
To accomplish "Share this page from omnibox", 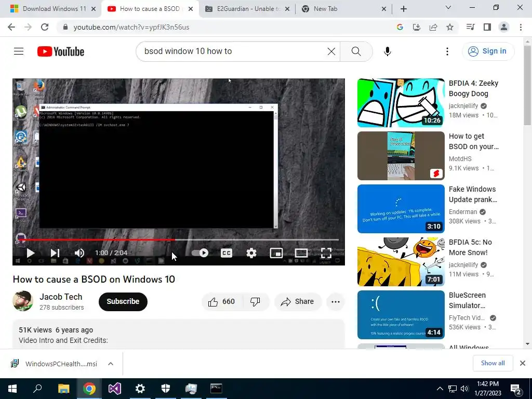I will coord(433,27).
